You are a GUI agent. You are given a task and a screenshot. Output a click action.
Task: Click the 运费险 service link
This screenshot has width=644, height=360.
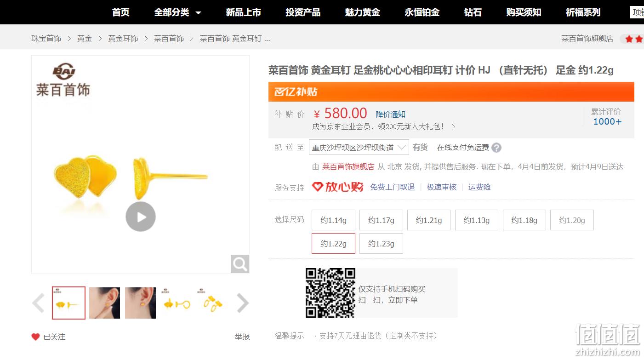tap(479, 187)
